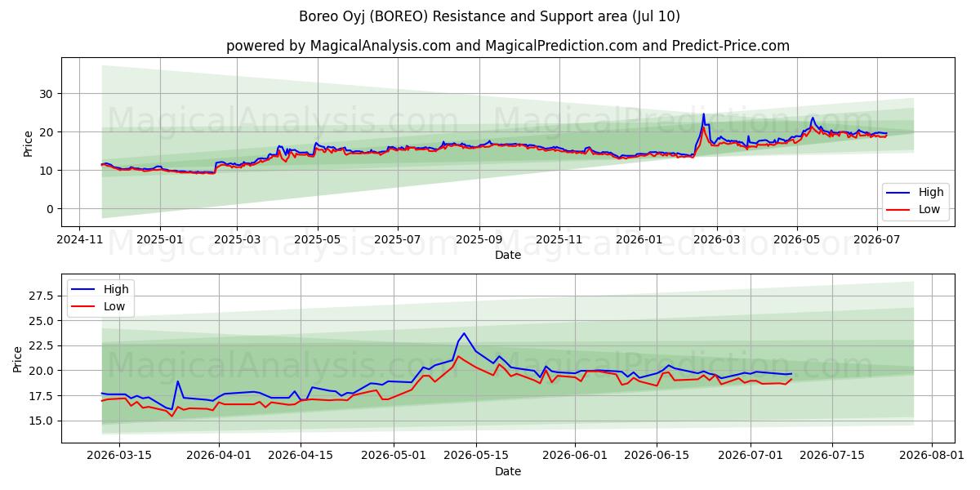Image resolution: width=980 pixels, height=490 pixels.
Task: Click 'High' in the lower chart legend
Action: click(116, 289)
